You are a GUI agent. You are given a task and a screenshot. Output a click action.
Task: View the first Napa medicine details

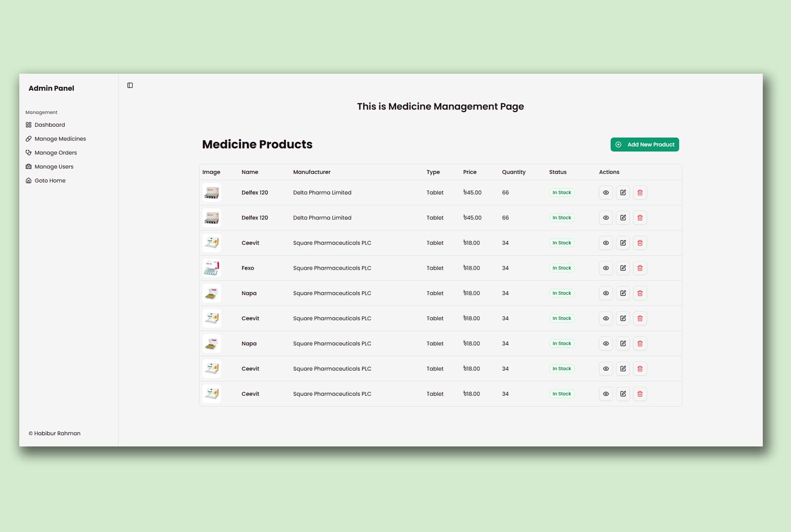pos(606,293)
